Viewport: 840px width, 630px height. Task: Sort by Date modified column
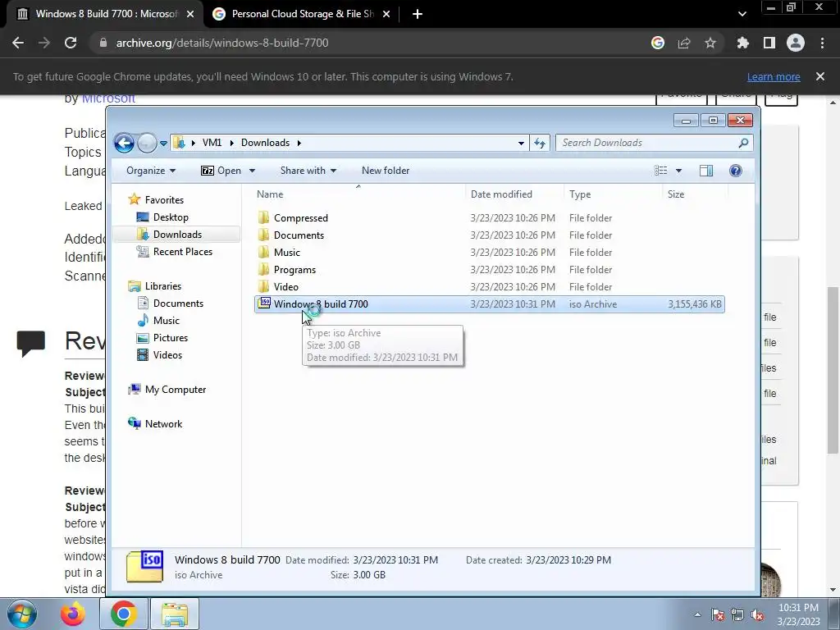point(514,194)
